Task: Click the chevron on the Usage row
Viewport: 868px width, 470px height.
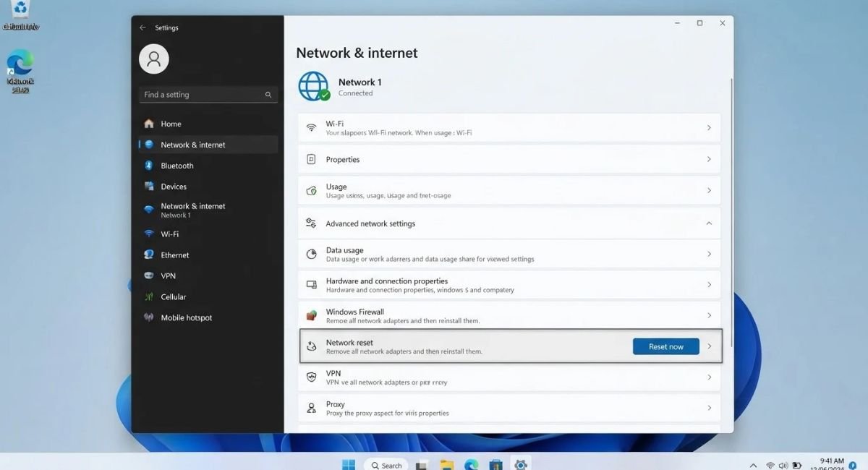Action: click(x=709, y=190)
